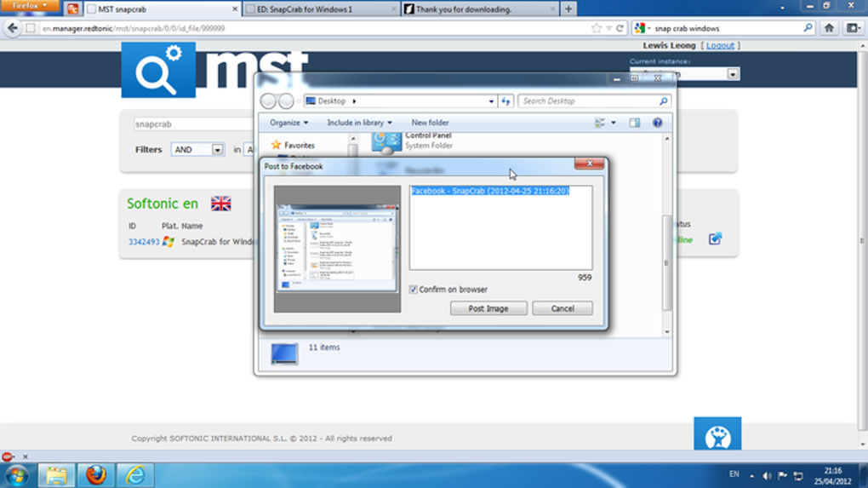Screen dimensions: 868x488
Task: Click the screenshot preview thumbnail
Action: (x=337, y=249)
